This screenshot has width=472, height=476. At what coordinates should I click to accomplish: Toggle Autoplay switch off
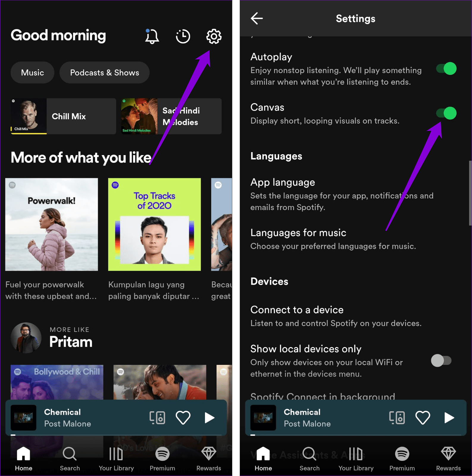coord(446,69)
